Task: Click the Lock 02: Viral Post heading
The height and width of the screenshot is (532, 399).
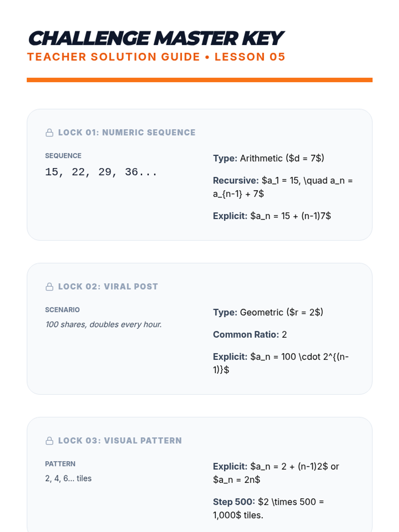Action: 108,286
